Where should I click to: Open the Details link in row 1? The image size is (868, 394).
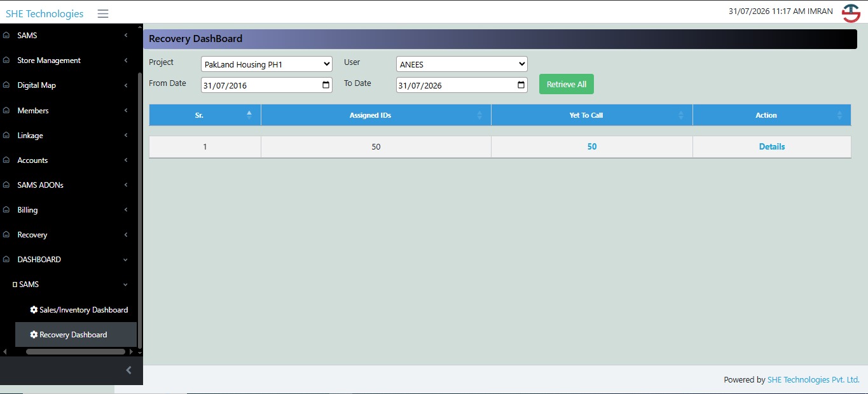point(772,146)
